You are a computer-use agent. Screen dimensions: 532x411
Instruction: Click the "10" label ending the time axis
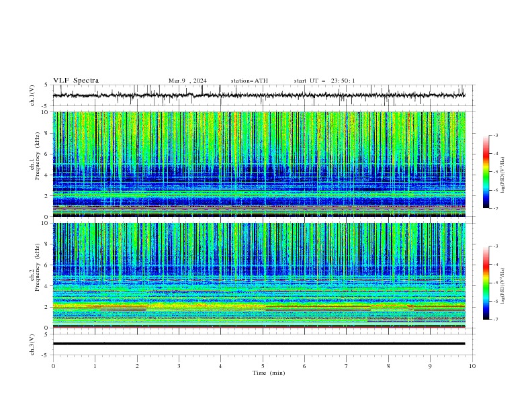tap(472, 366)
